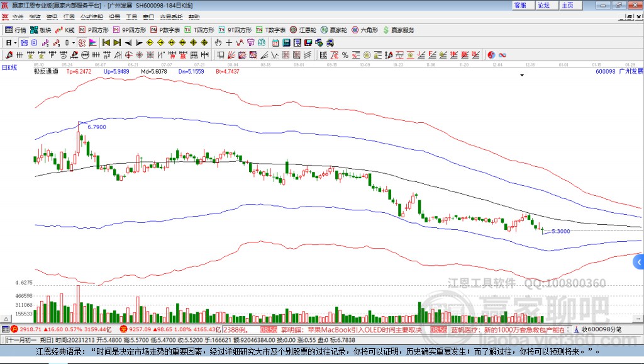This screenshot has width=644, height=364.
Task: Click the blue infinity icon
Action: click(x=502, y=55)
